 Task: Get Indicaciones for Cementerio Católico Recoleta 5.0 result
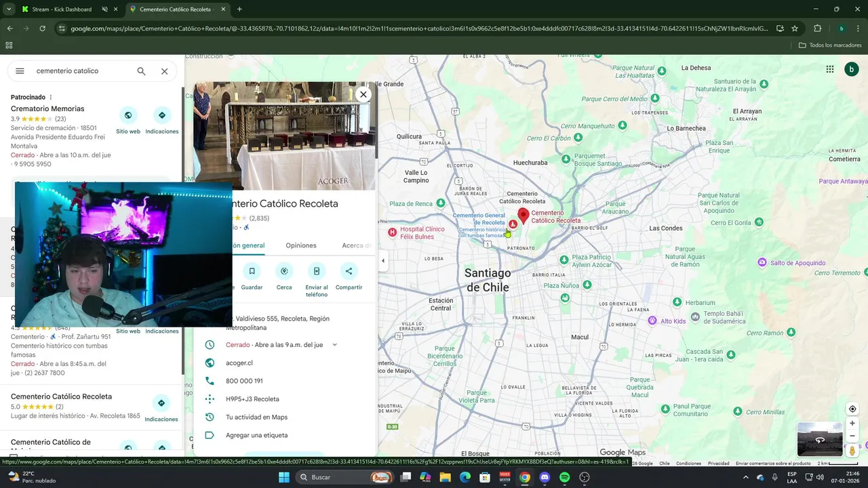click(x=161, y=403)
